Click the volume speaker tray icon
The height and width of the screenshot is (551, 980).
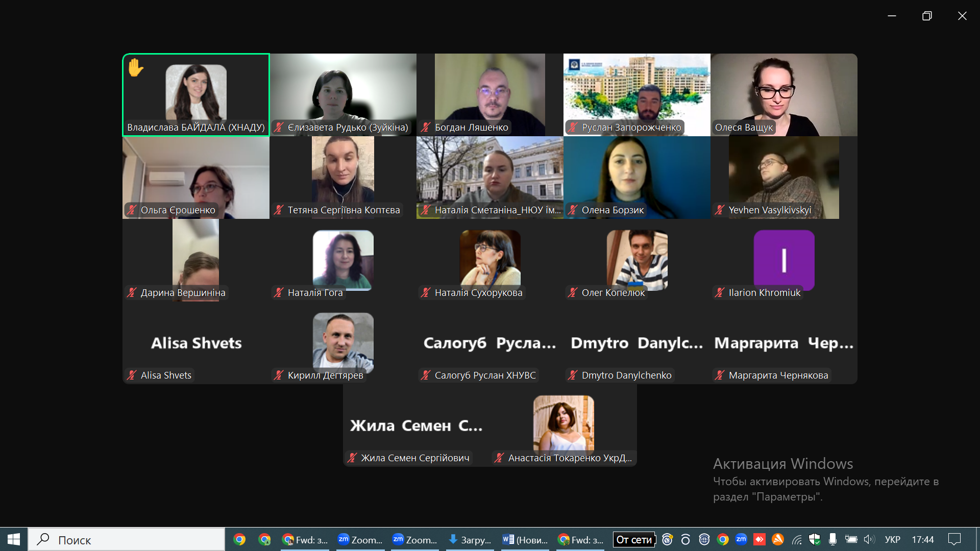click(x=869, y=539)
